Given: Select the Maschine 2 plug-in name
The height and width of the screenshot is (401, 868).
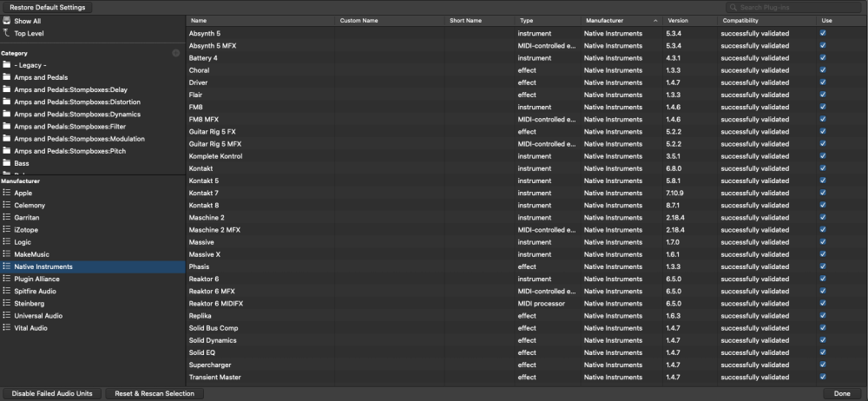Looking at the screenshot, I should click(x=207, y=218).
